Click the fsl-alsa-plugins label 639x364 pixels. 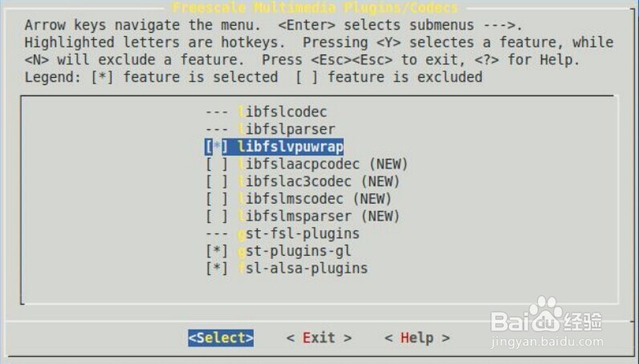coord(303,269)
